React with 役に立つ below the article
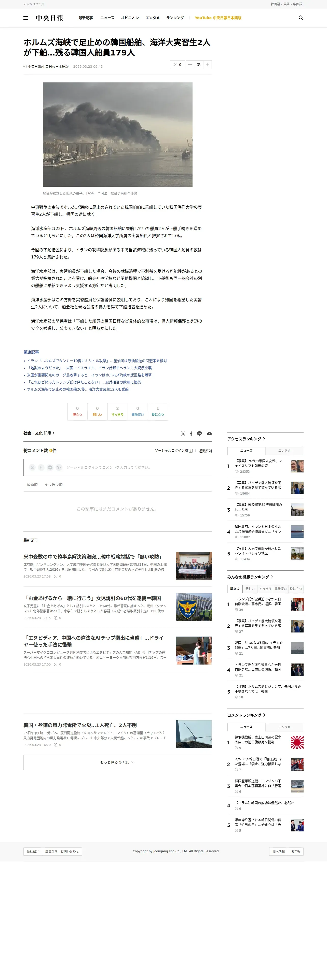 pyautogui.click(x=158, y=412)
